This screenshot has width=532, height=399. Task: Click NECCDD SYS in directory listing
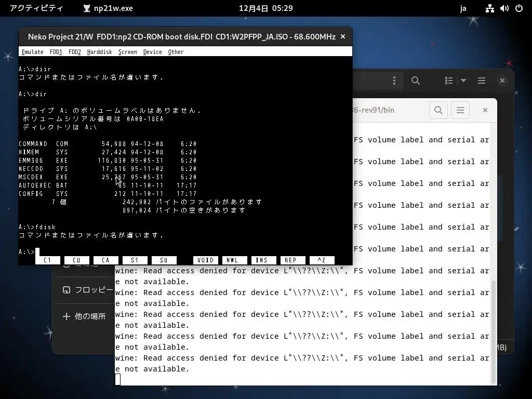[44, 169]
